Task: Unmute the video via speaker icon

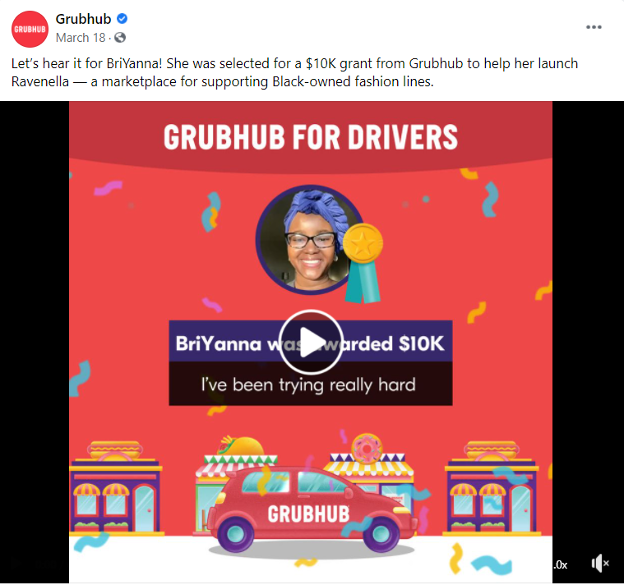Action: (x=600, y=564)
